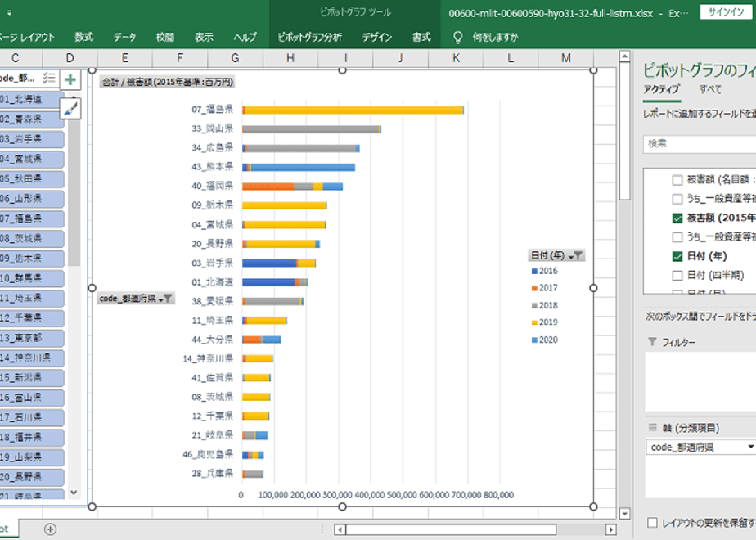The width and height of the screenshot is (756, 540).
Task: Click the axis category area icon
Action: (x=652, y=427)
